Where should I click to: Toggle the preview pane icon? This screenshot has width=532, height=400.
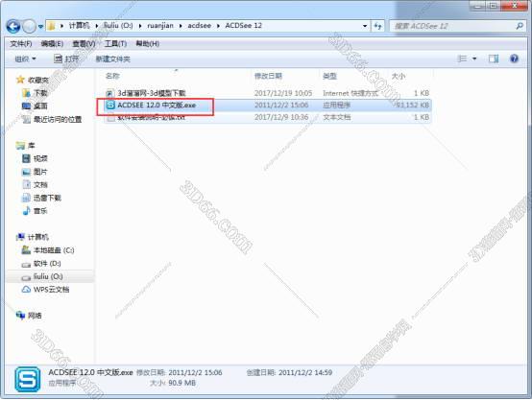[x=494, y=59]
